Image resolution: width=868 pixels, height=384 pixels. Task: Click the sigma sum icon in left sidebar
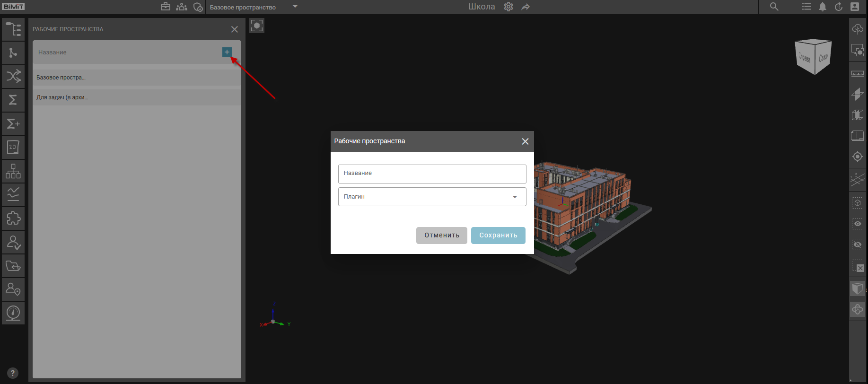(x=13, y=100)
